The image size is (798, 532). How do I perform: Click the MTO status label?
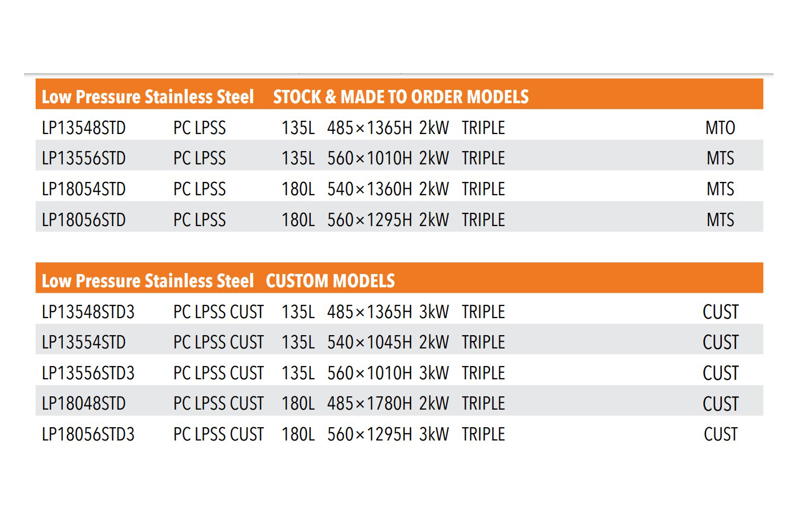pyautogui.click(x=720, y=128)
